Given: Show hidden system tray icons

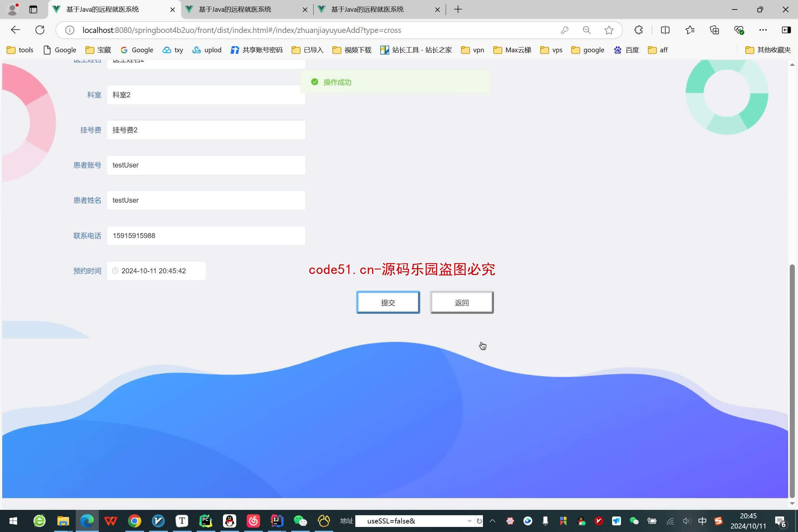Looking at the screenshot, I should [x=492, y=521].
